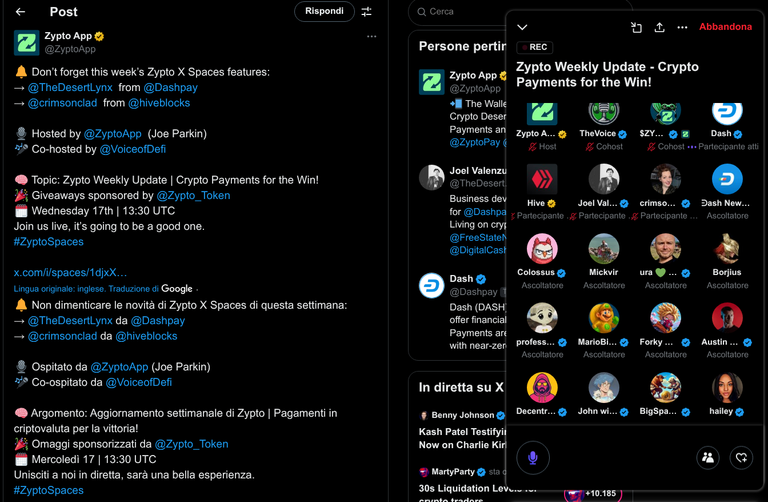Collapse the Space panel with chevron
Screen dimensions: 768x502
[522, 27]
